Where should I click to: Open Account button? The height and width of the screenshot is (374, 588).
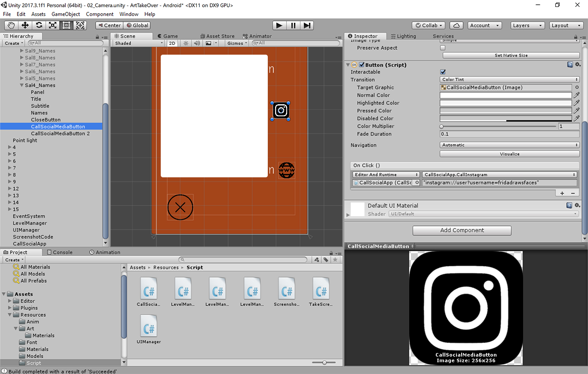pyautogui.click(x=485, y=25)
